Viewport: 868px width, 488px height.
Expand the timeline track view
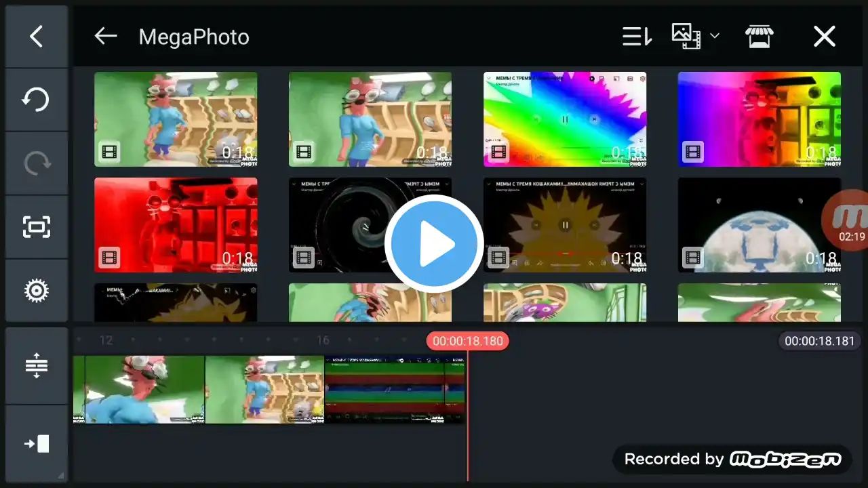click(x=37, y=366)
